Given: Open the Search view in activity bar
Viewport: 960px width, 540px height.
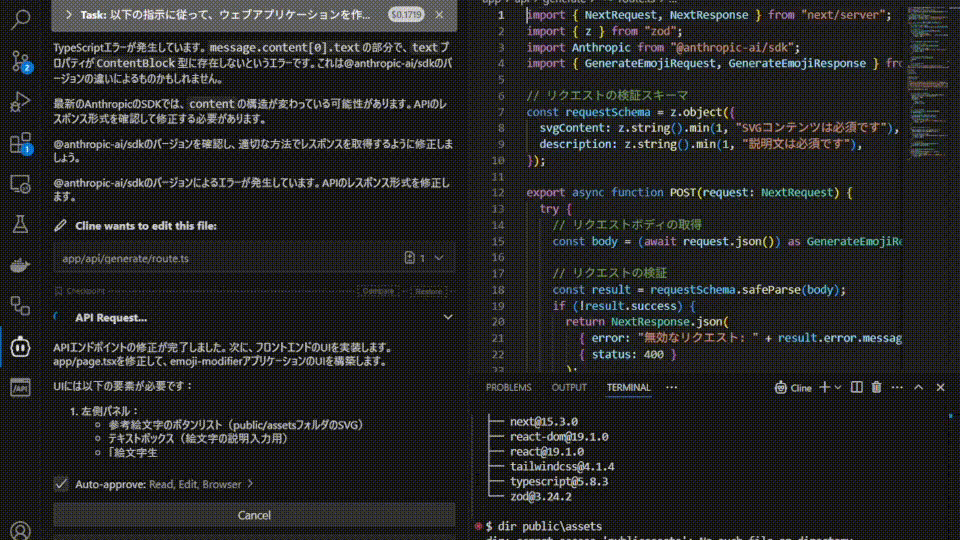Looking at the screenshot, I should pos(20,19).
